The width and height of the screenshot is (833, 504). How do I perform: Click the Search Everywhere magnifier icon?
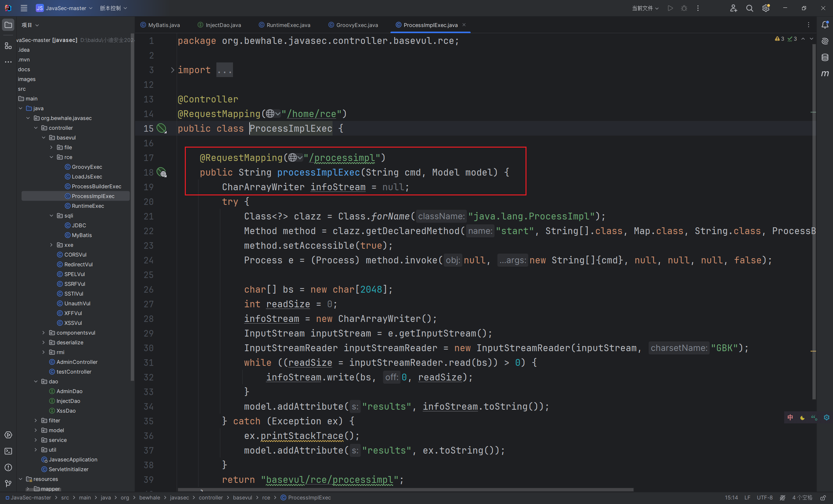(749, 8)
